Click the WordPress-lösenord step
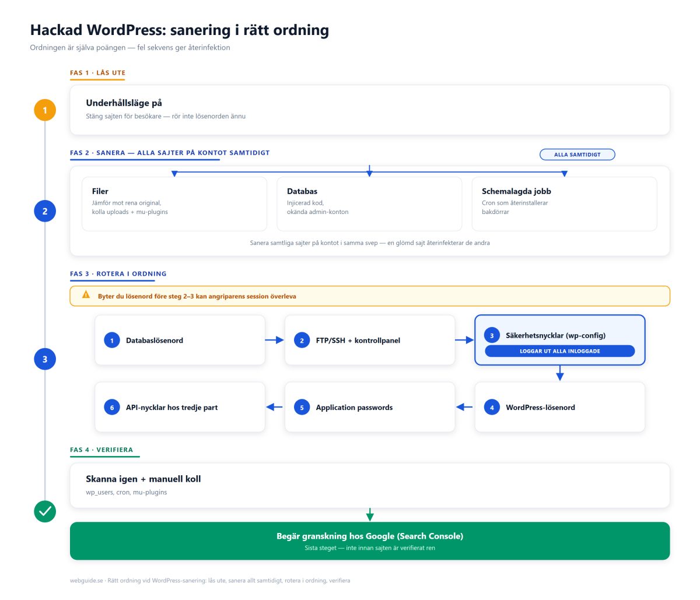The width and height of the screenshot is (700, 600). pyautogui.click(x=560, y=408)
